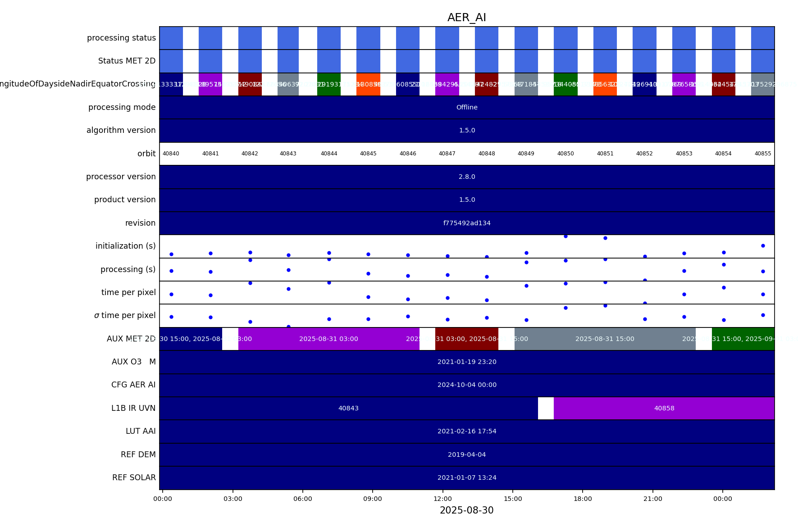The image size is (798, 532).
Task: Select orbit number 40852 label
Action: (x=644, y=154)
